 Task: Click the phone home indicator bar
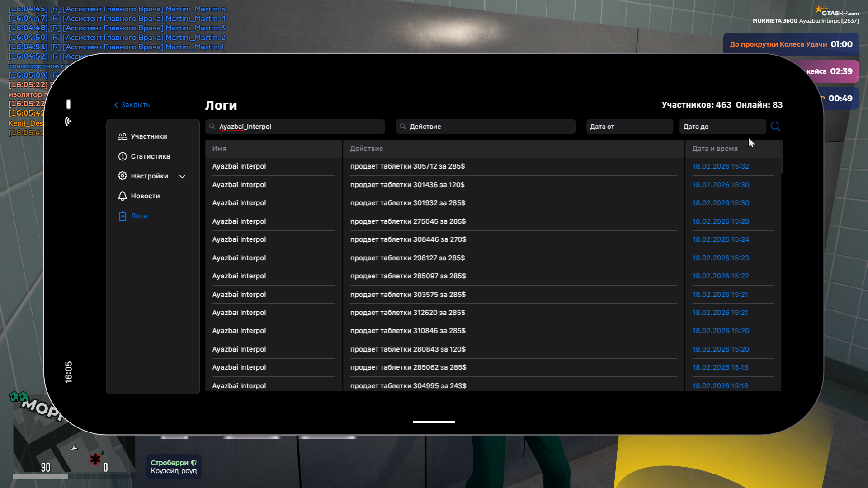pyautogui.click(x=434, y=422)
